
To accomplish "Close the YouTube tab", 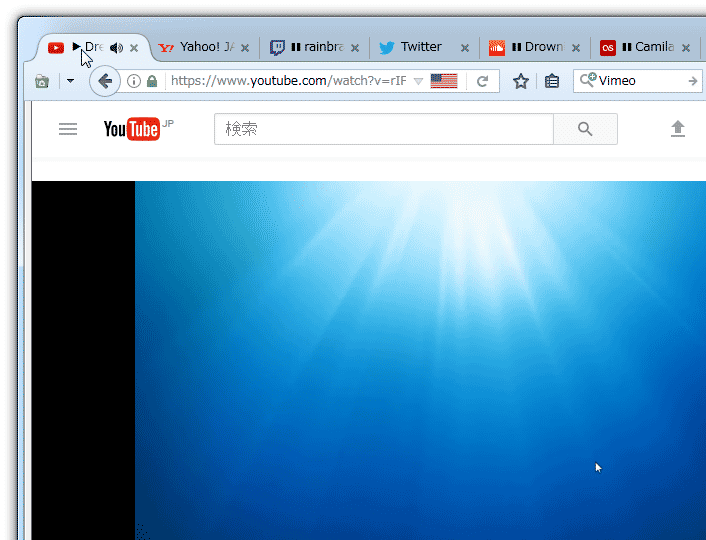I will (134, 48).
